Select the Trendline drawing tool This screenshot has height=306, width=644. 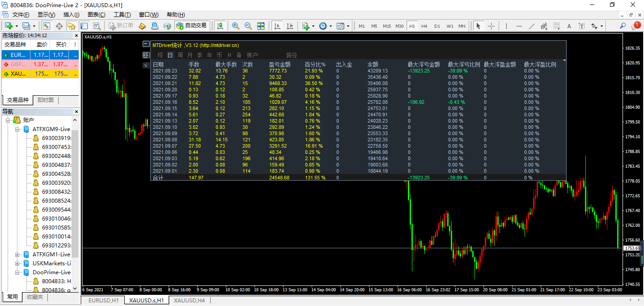(532, 25)
